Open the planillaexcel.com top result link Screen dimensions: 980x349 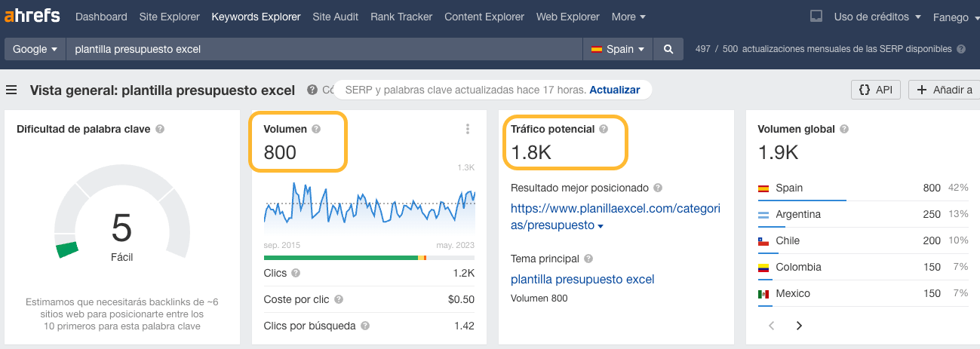(616, 216)
